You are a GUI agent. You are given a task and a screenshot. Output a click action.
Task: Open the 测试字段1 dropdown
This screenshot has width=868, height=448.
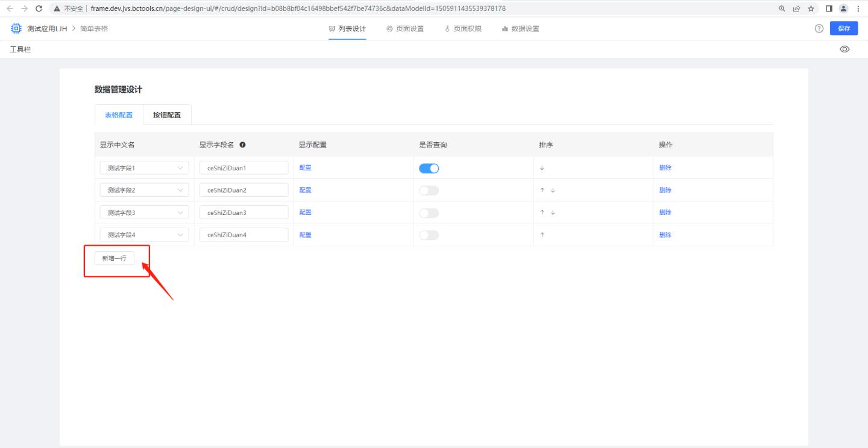coord(144,168)
